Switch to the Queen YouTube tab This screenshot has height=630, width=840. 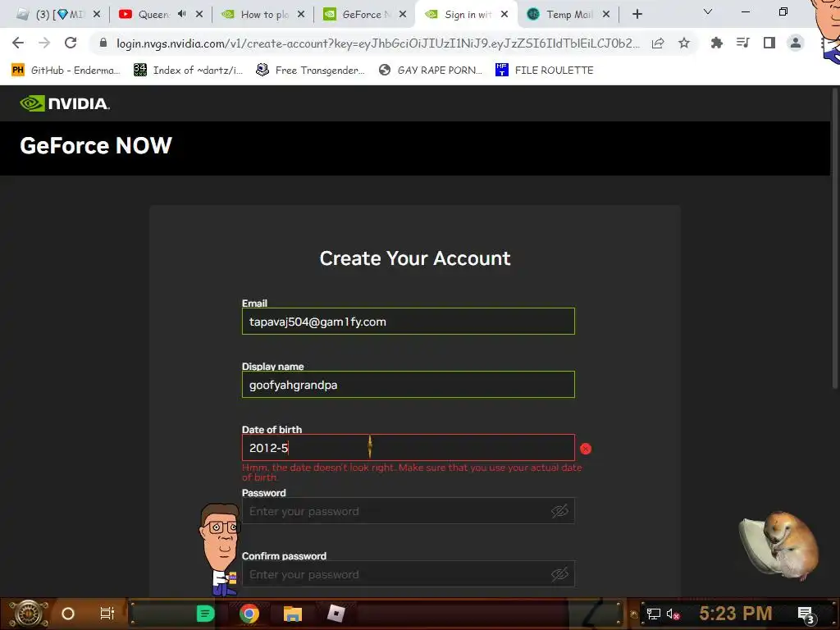tap(153, 15)
